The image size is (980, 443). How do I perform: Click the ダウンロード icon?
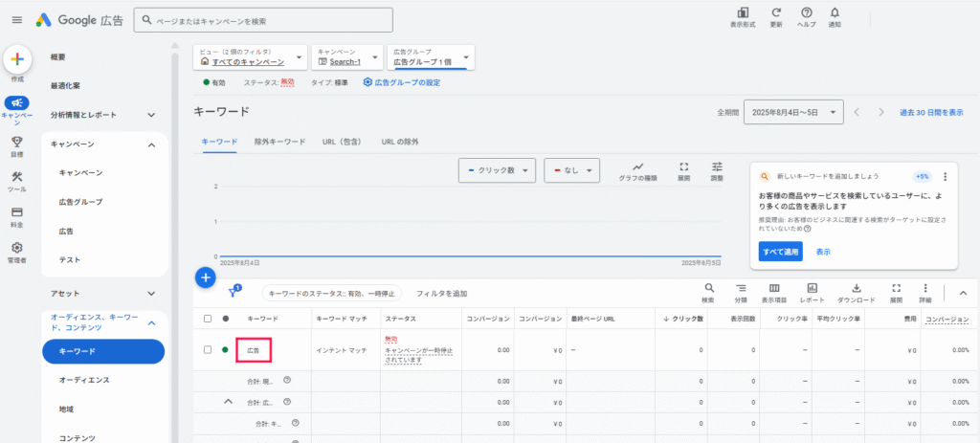click(857, 288)
